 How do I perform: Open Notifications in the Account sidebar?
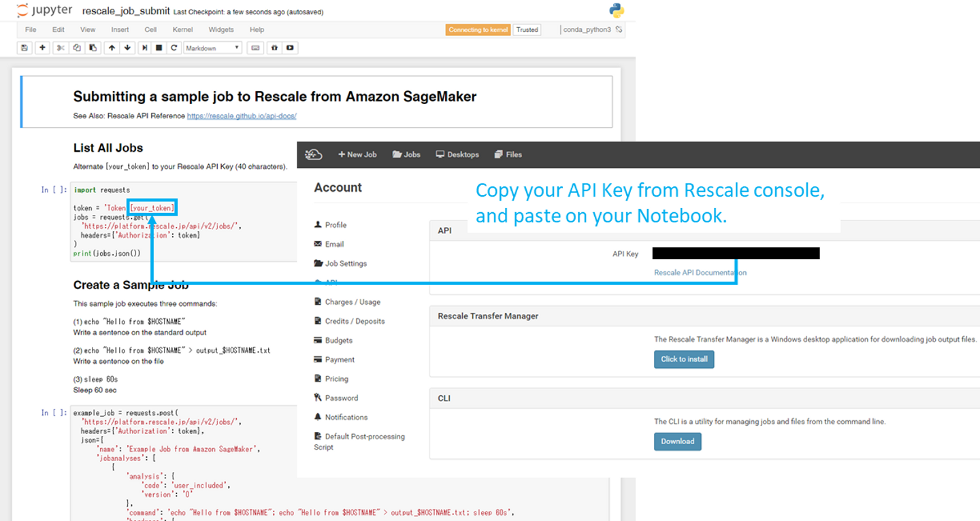click(x=341, y=417)
